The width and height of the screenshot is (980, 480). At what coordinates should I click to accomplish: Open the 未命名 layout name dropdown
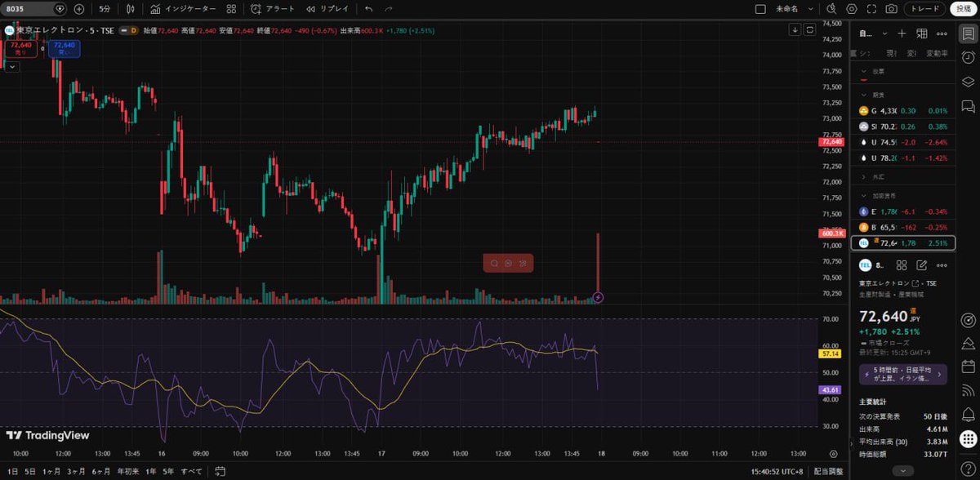794,9
